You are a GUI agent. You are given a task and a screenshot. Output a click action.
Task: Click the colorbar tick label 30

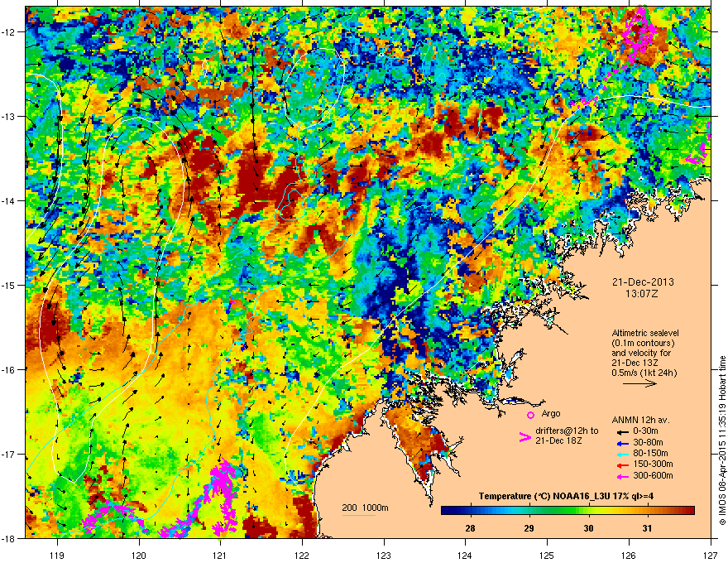point(588,528)
